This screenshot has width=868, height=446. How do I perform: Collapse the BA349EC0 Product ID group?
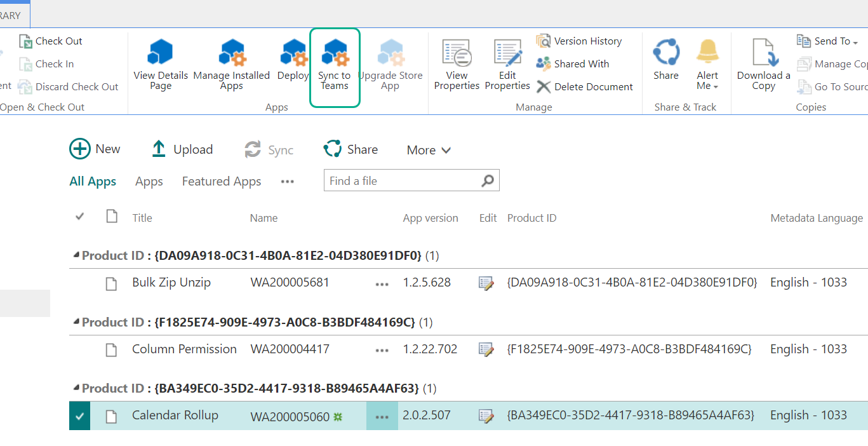click(x=77, y=389)
